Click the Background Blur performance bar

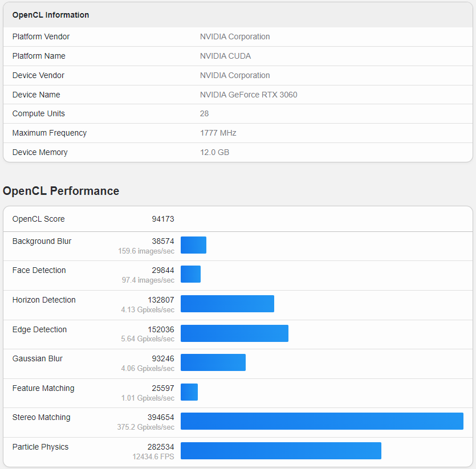point(193,245)
